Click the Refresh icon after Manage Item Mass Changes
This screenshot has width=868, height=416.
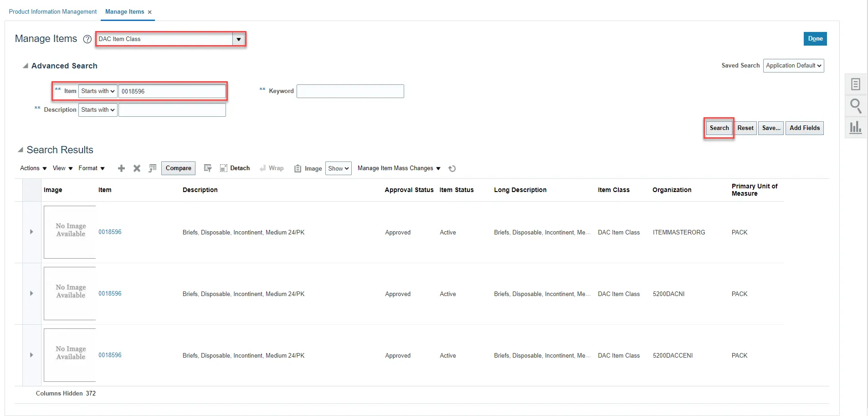pos(452,169)
